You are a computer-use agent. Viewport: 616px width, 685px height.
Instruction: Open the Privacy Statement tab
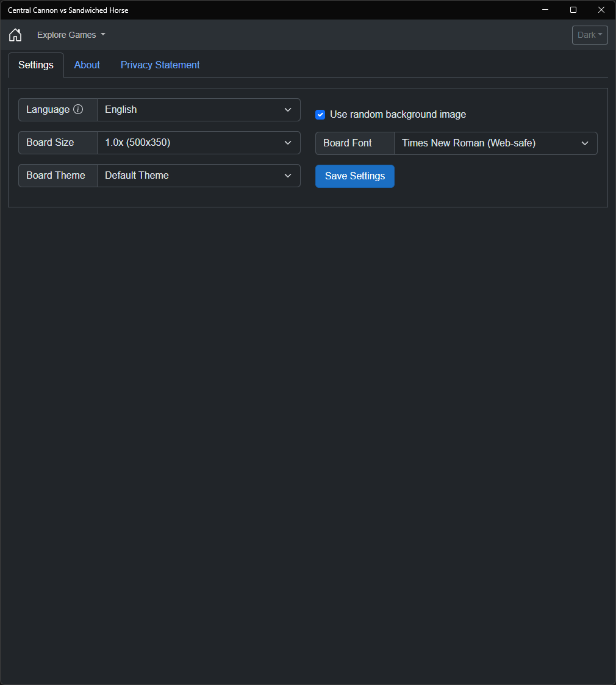[160, 65]
